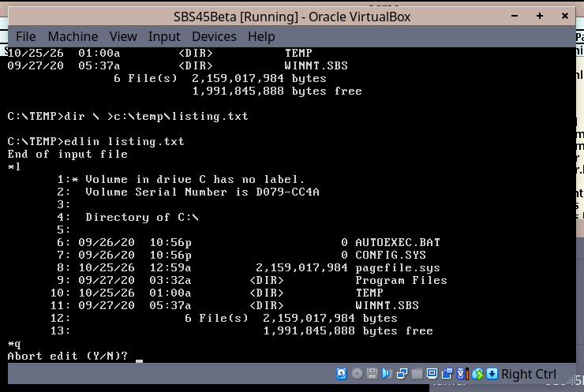Open the Help menu

[261, 36]
